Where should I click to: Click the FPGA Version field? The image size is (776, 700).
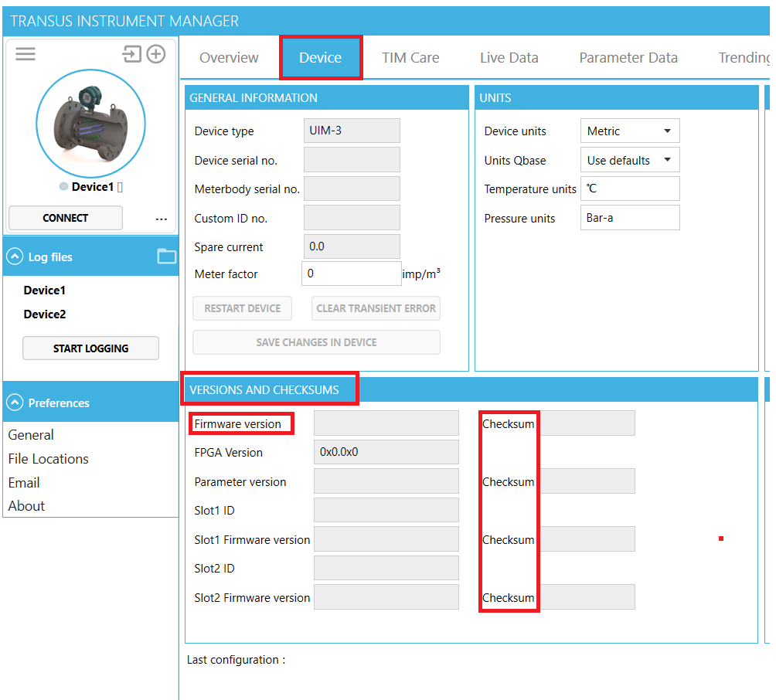(386, 452)
